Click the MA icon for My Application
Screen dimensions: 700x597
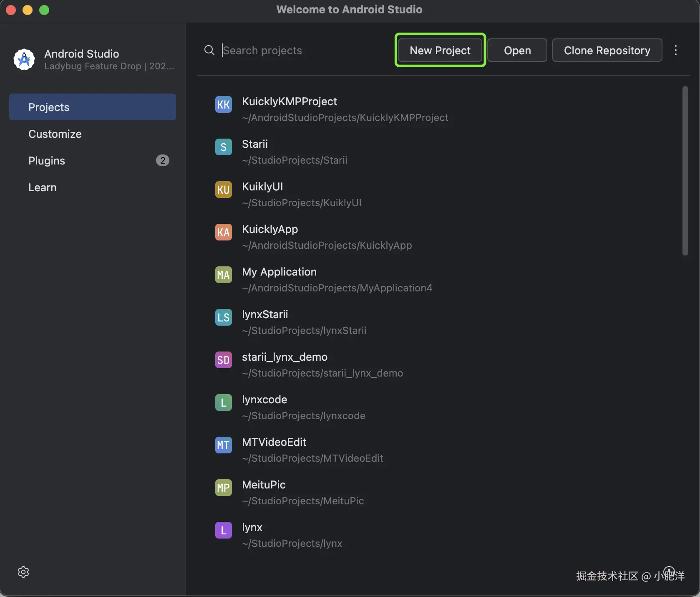(224, 275)
